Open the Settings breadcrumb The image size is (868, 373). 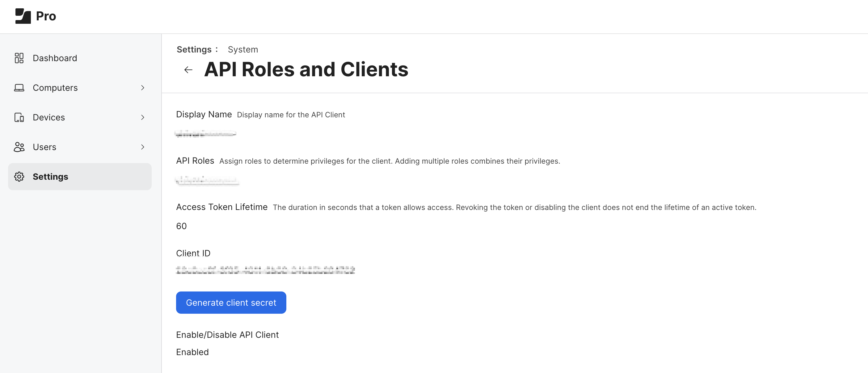(194, 49)
